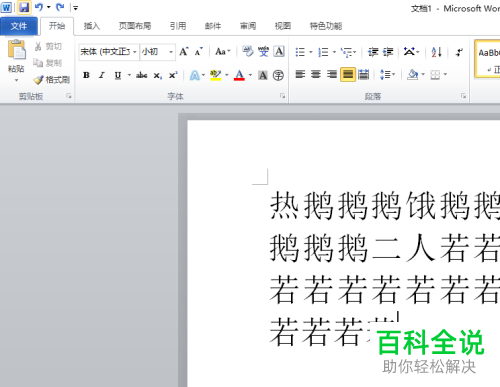
Task: Center the text
Action: coord(316,74)
